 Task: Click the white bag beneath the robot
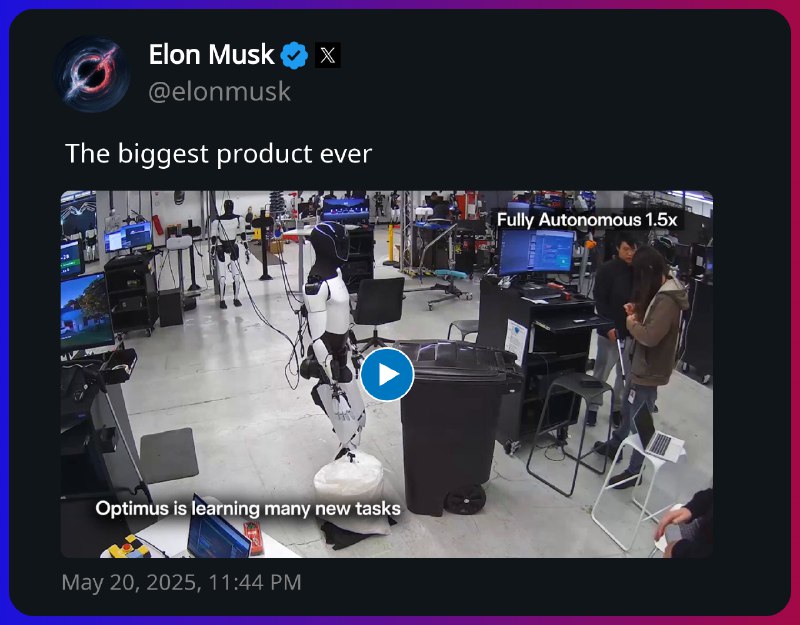click(x=348, y=481)
